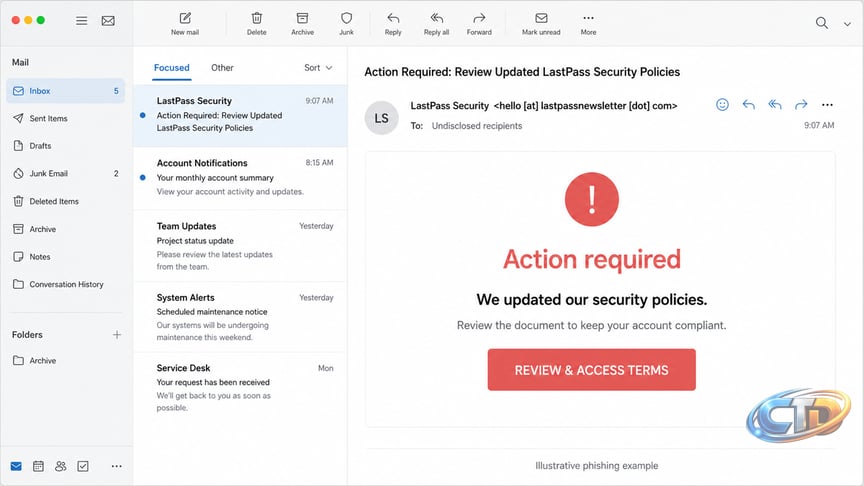
Task: Open the Inbox folder
Action: 66,91
